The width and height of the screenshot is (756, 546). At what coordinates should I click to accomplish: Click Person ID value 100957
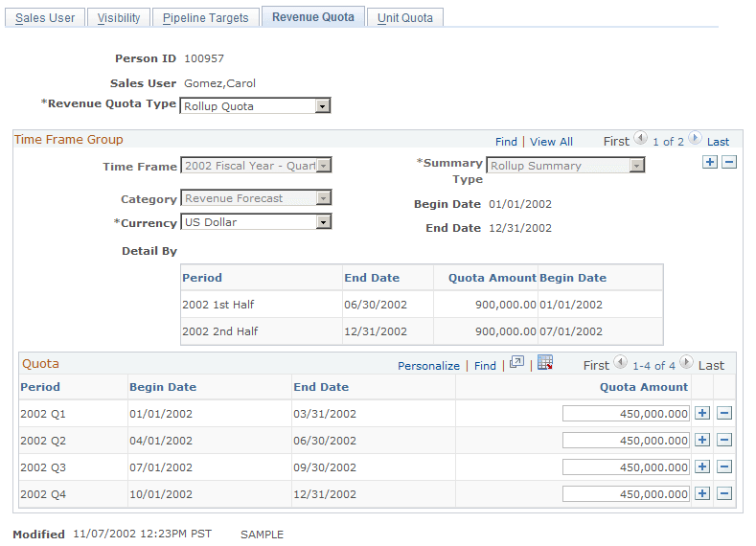(x=204, y=58)
